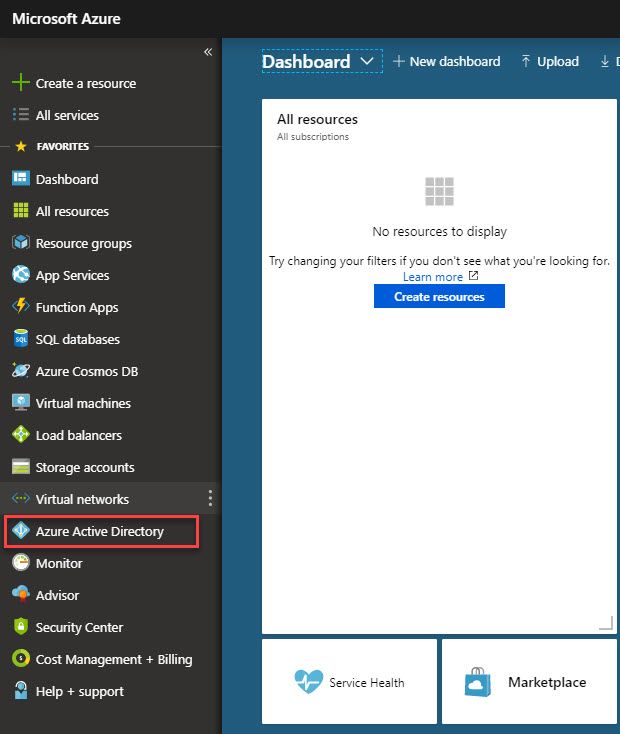
Task: Click the Azure Active Directory icon
Action: point(21,530)
